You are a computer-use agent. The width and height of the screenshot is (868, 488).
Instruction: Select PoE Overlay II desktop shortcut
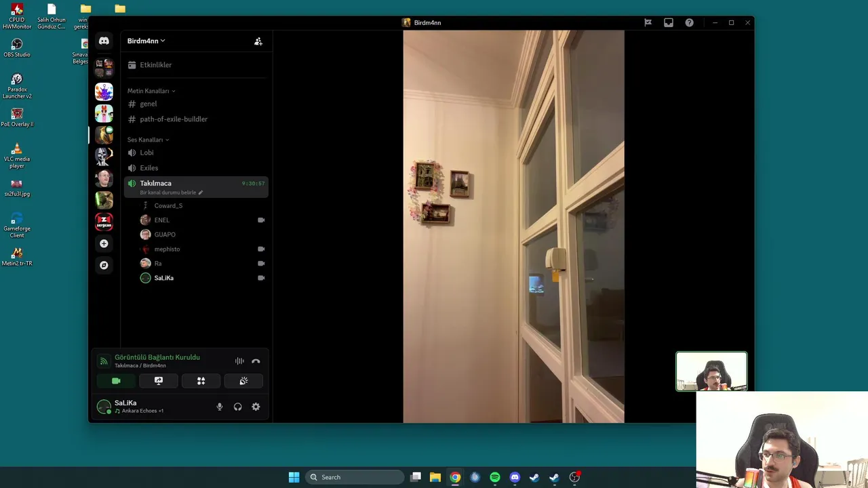pyautogui.click(x=17, y=117)
